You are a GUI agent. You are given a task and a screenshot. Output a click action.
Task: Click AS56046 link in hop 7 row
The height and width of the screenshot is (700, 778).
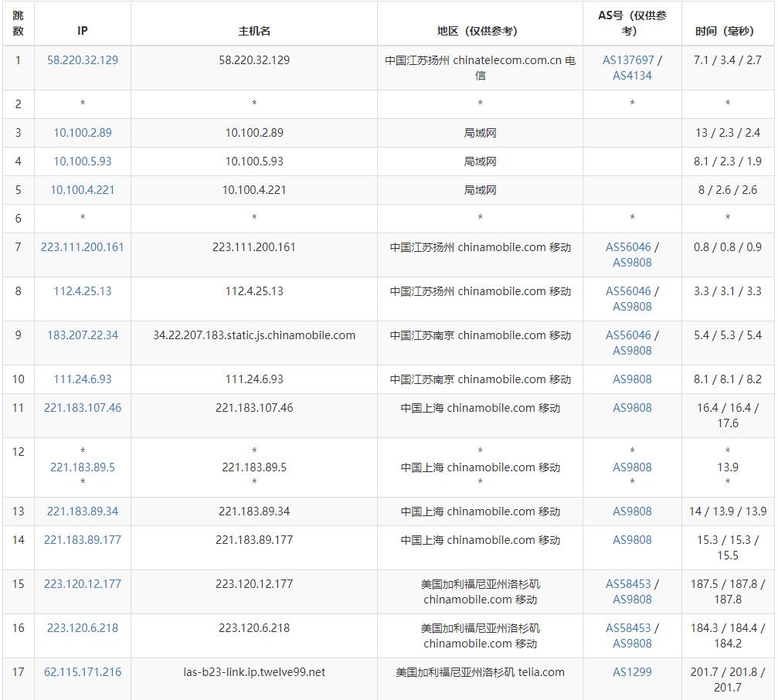628,247
